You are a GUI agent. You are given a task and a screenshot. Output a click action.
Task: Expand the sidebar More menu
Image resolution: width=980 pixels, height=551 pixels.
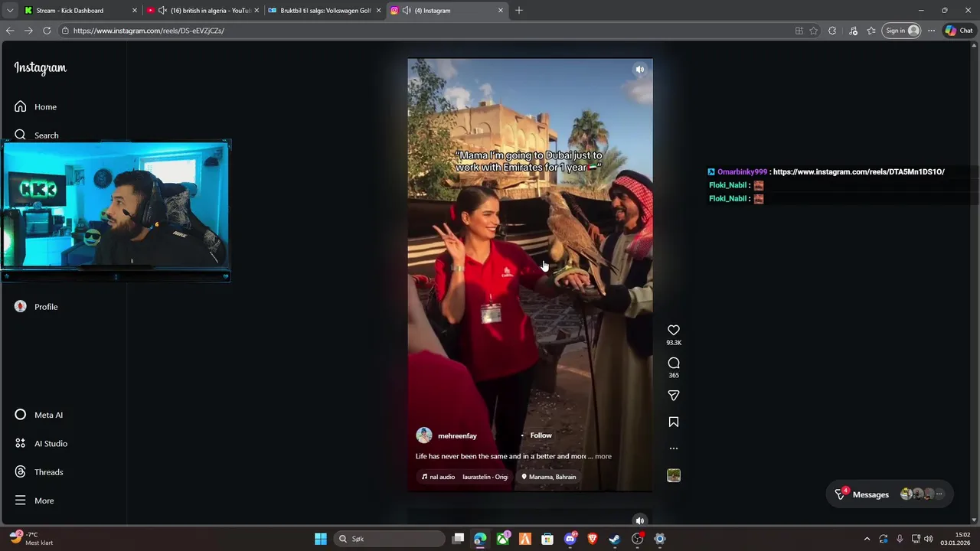[x=34, y=500]
